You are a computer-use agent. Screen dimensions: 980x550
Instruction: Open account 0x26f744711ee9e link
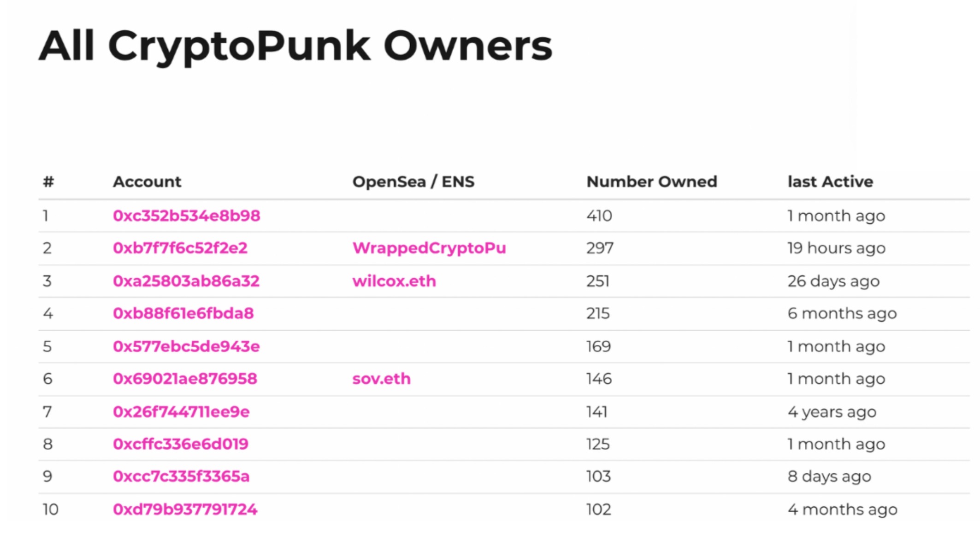[181, 412]
